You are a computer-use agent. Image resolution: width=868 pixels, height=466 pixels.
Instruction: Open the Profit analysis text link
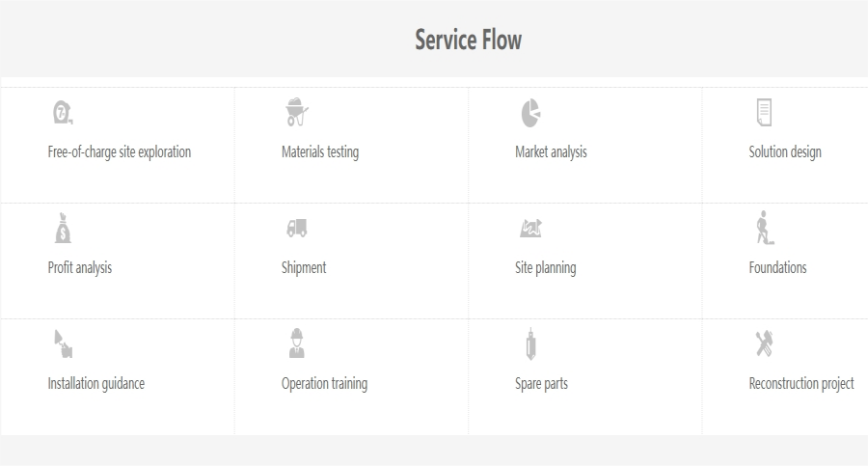(80, 267)
